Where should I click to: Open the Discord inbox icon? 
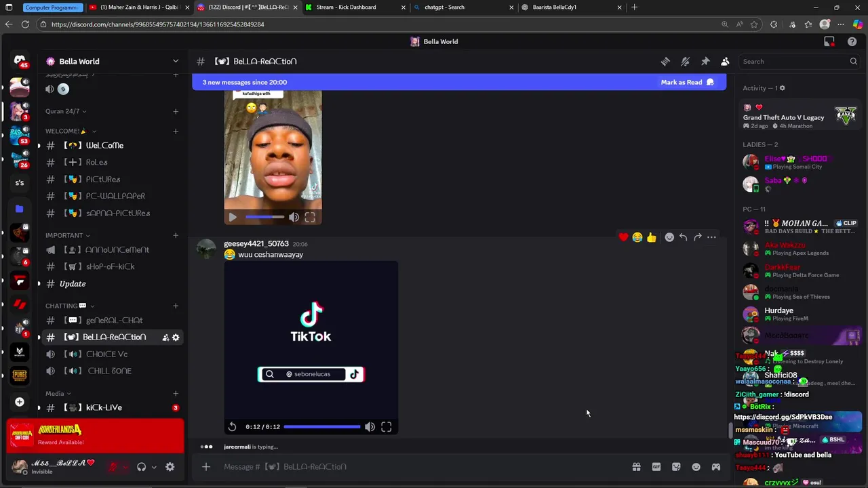tap(829, 41)
